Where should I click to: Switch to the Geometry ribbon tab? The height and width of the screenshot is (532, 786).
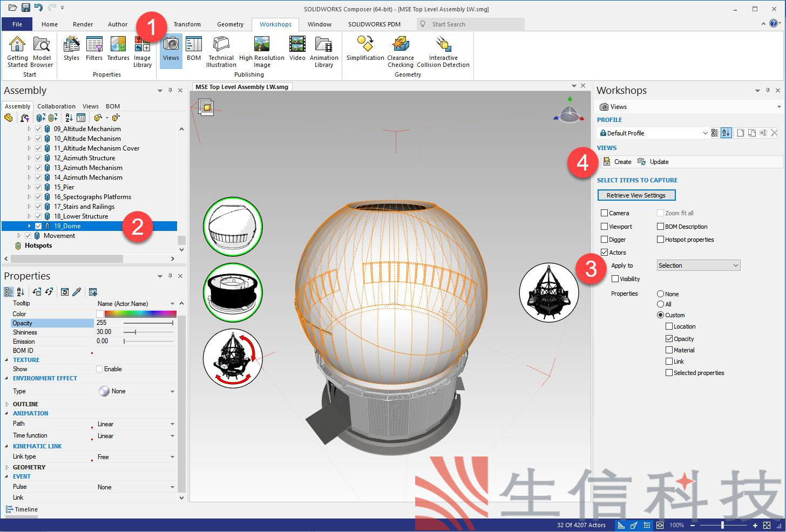pos(231,24)
